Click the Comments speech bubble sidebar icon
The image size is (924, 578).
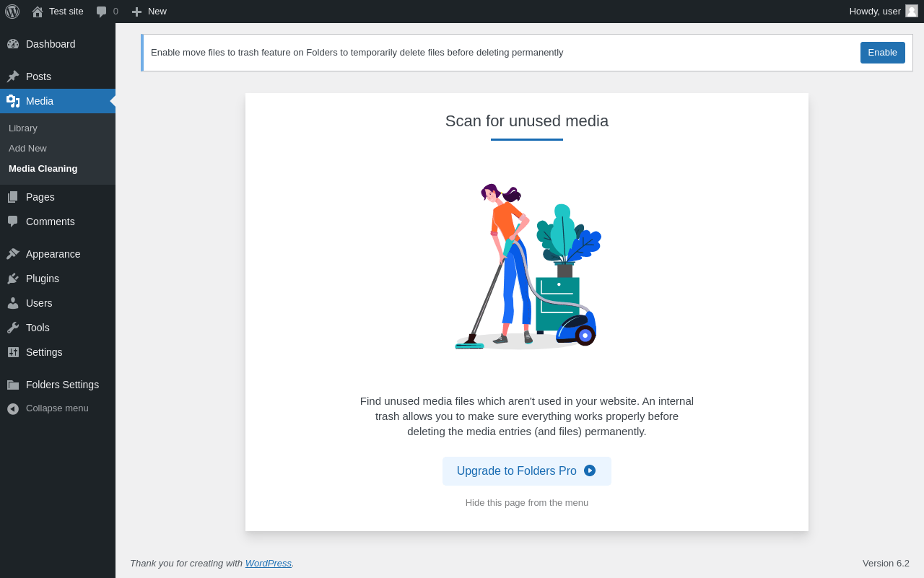[x=13, y=222]
